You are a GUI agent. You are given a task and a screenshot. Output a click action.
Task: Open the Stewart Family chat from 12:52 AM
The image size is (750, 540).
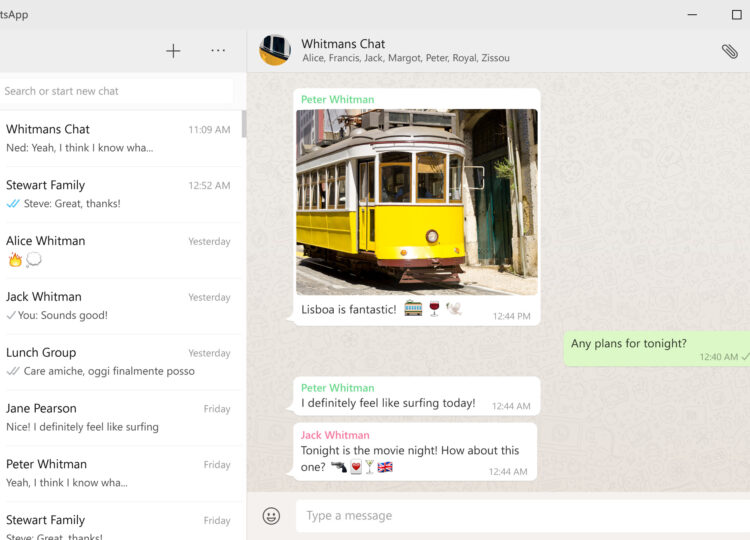118,194
